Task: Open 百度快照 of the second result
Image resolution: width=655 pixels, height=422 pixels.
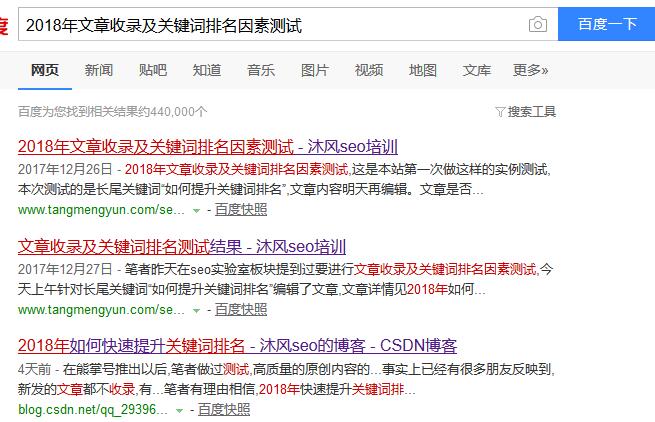Action: click(x=241, y=309)
